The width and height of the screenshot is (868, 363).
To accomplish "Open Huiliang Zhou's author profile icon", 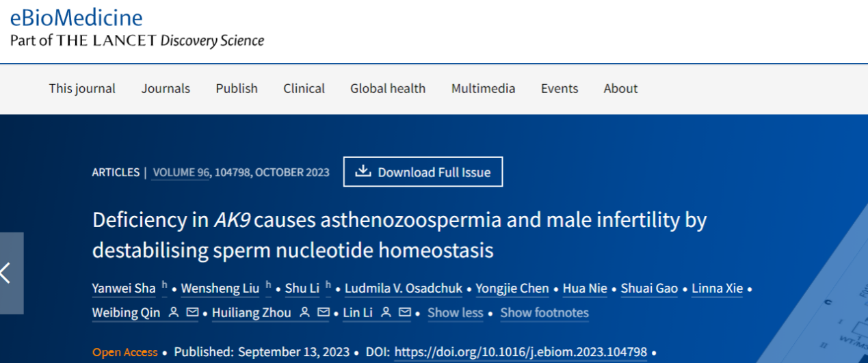I will (304, 312).
